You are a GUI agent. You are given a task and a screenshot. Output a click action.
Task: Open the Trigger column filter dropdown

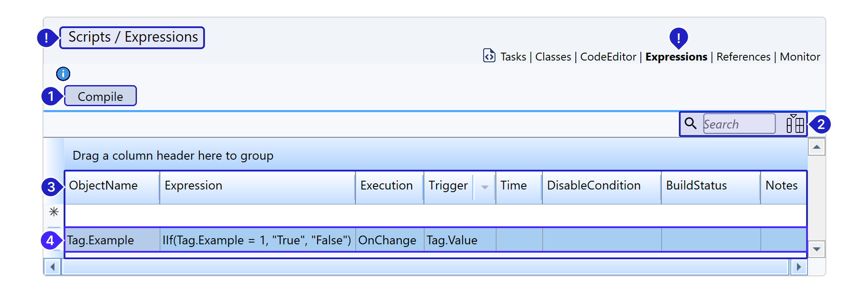484,187
